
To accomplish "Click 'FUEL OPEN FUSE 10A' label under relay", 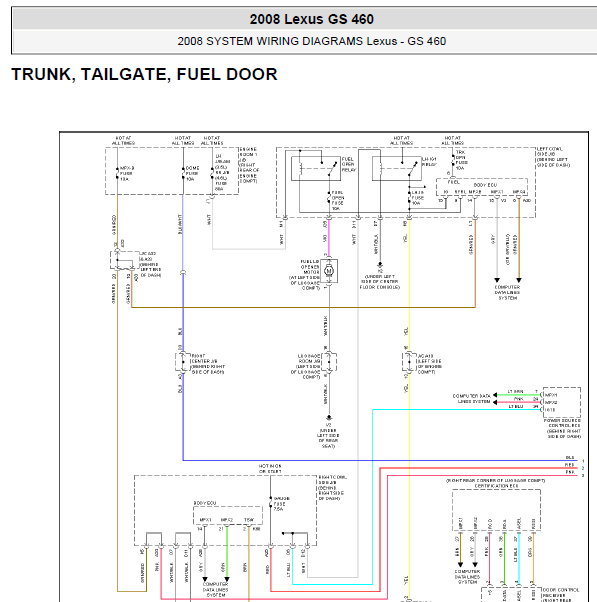I will [337, 200].
